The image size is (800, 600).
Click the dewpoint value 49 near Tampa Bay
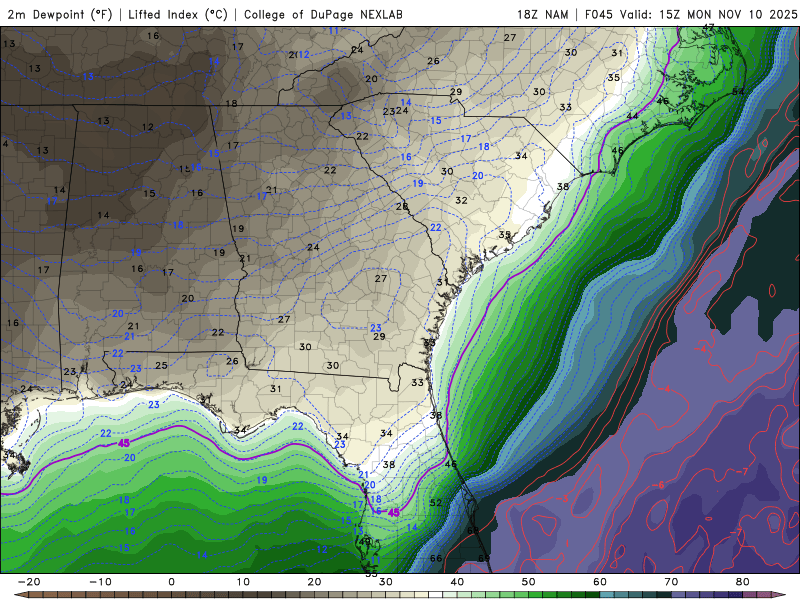tap(364, 542)
